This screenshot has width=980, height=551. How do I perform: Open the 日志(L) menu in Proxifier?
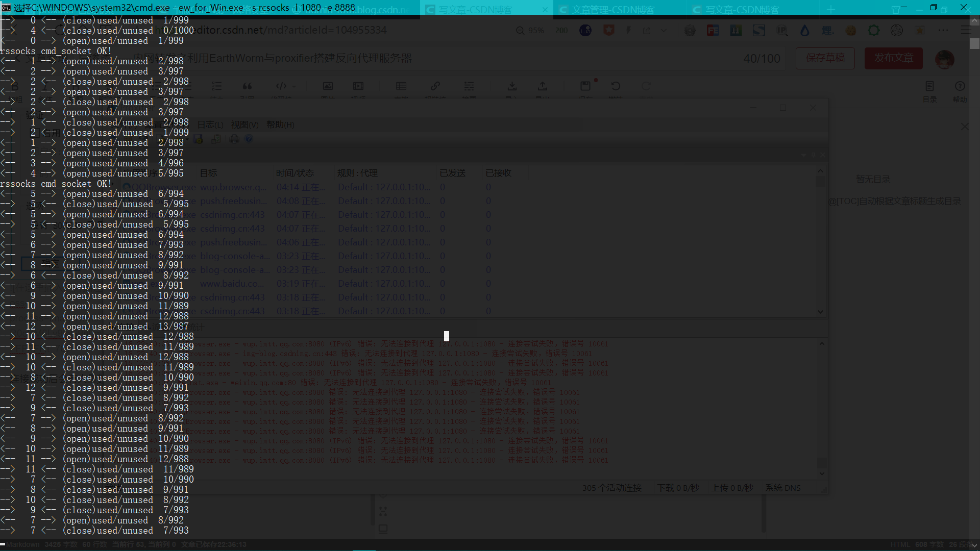(210, 124)
